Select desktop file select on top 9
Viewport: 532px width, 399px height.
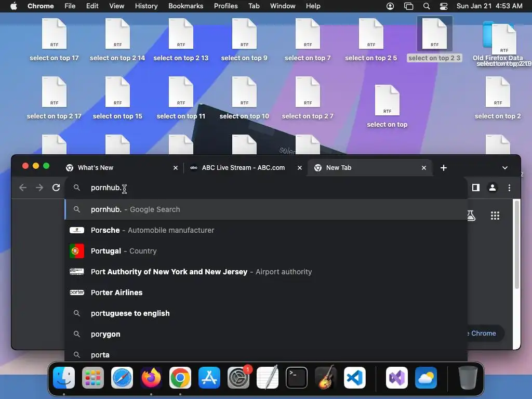(x=244, y=39)
